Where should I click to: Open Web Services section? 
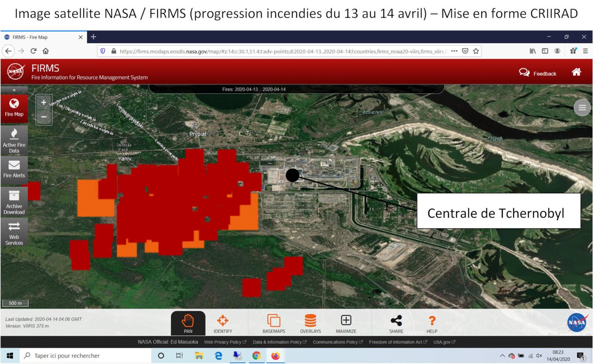pyautogui.click(x=14, y=233)
